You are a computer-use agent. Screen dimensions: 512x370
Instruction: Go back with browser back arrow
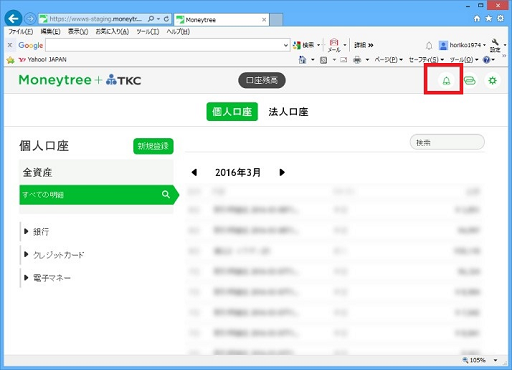13,19
